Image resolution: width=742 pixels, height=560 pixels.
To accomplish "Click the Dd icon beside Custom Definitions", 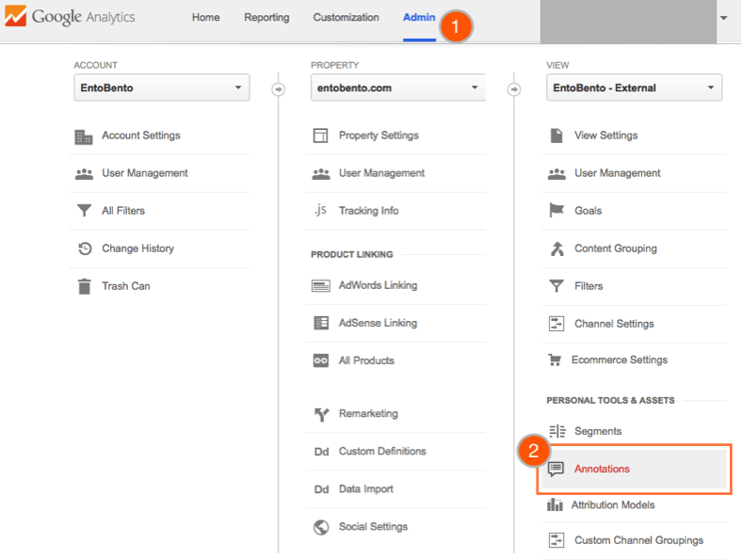I will tap(321, 452).
